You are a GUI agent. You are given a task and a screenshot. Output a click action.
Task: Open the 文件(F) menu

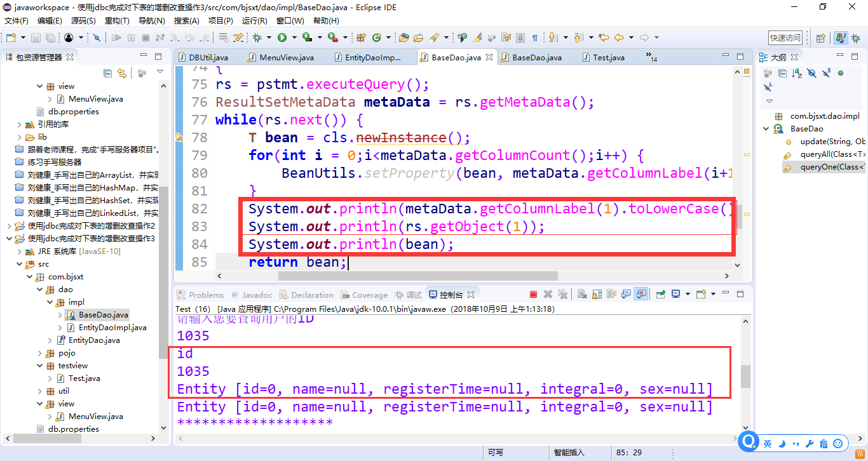point(17,20)
